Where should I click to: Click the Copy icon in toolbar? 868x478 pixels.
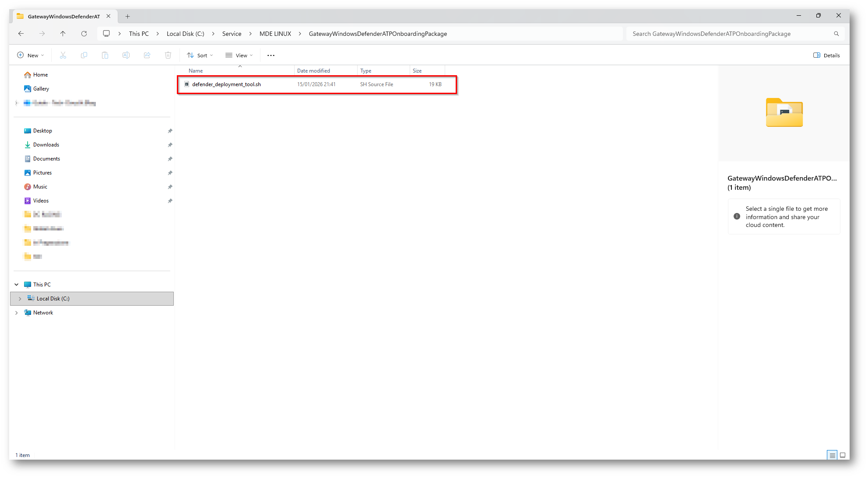pos(84,55)
